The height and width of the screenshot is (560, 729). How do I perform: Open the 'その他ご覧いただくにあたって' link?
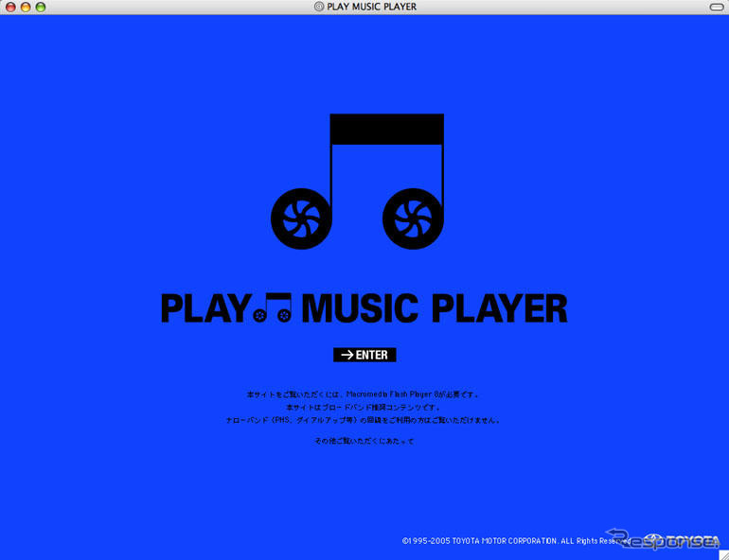tap(364, 441)
